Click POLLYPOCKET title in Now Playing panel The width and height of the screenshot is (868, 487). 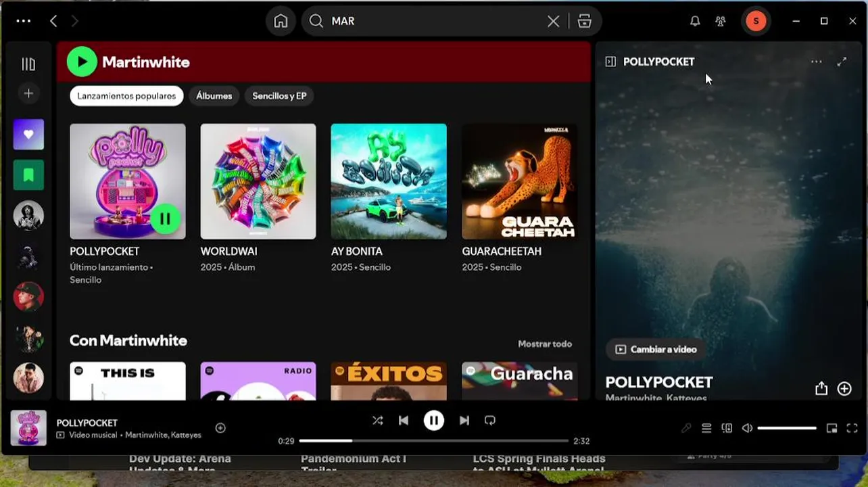tap(659, 382)
